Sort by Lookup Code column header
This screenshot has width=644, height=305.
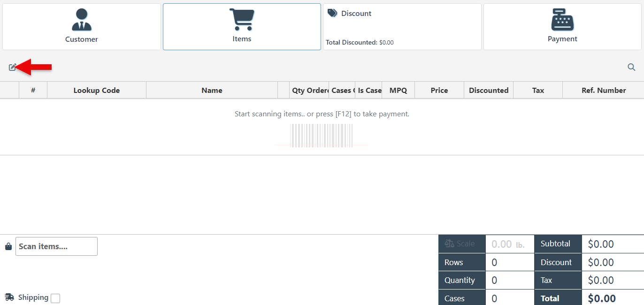coord(97,90)
